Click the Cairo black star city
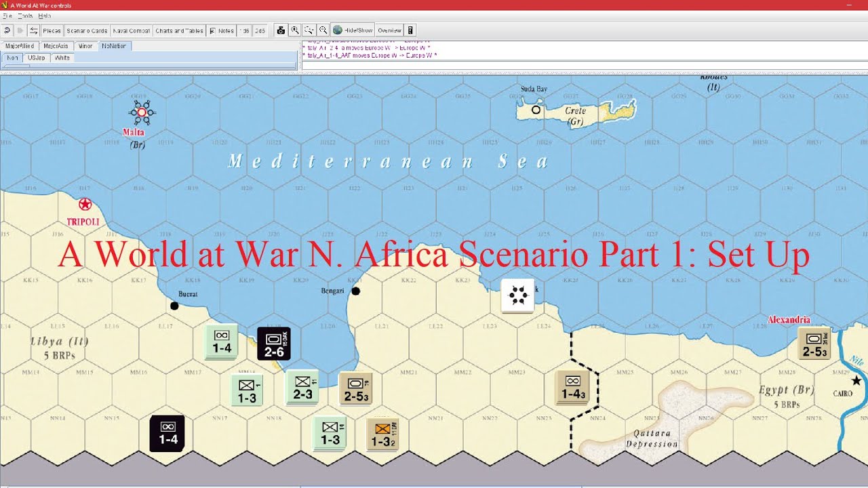Viewport: 868px width, 488px height. point(856,381)
